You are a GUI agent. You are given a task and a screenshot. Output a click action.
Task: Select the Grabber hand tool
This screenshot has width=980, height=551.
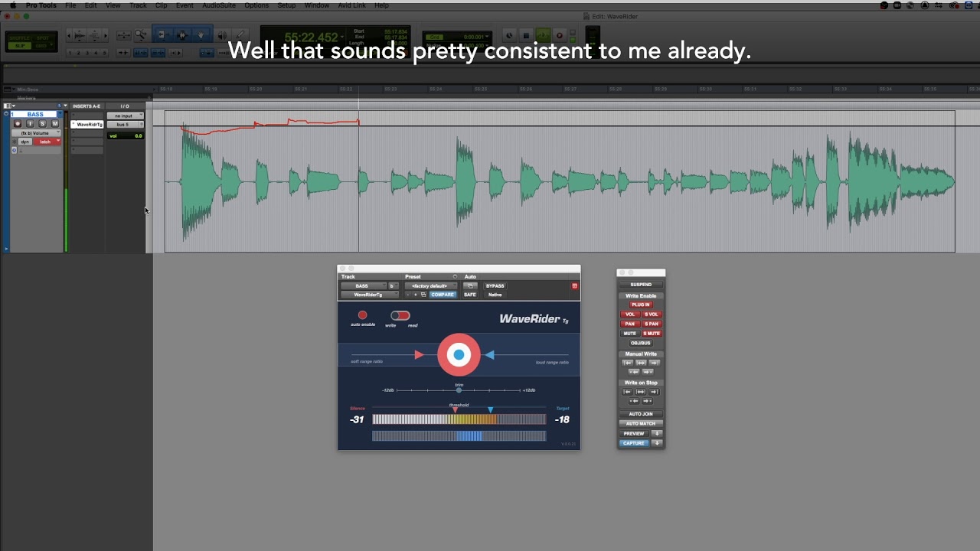201,35
